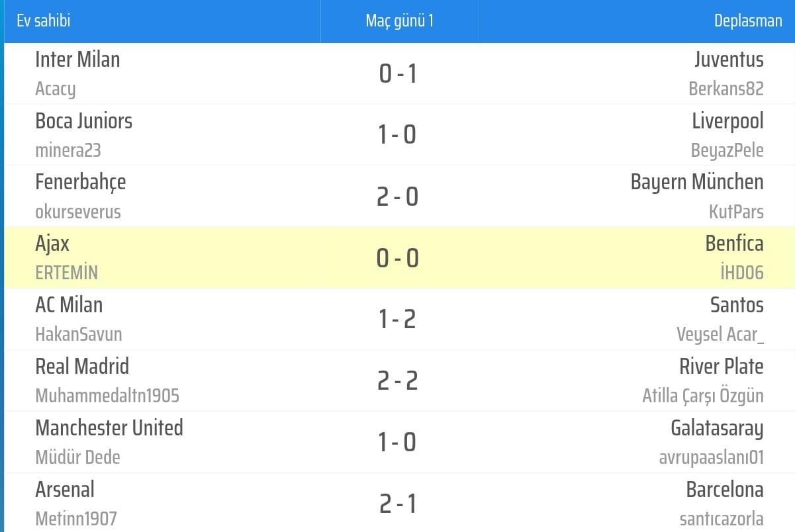
Task: Open the Inter Milan team link
Action: [77, 60]
